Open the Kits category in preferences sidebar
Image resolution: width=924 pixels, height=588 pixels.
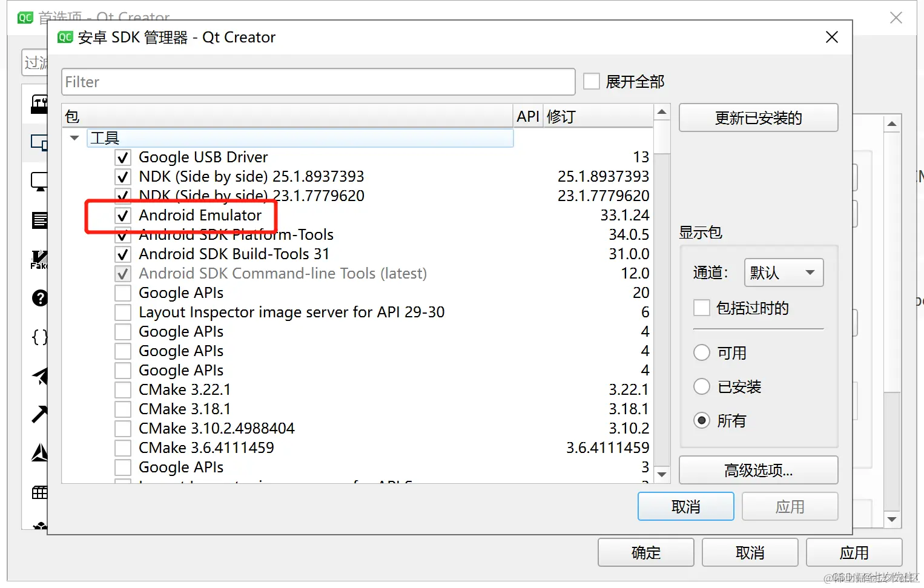point(39,105)
